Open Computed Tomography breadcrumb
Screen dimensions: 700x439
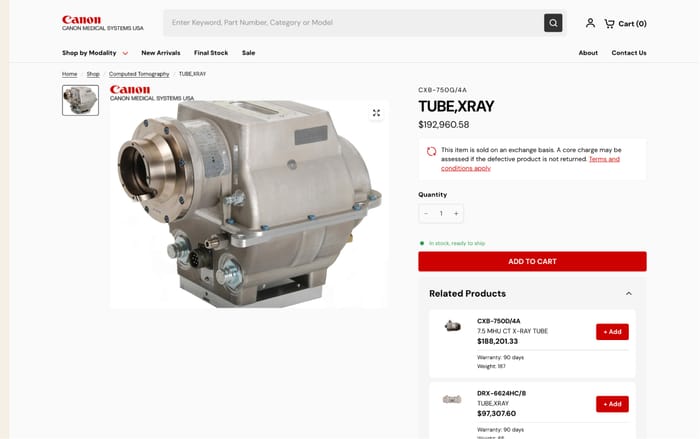click(139, 74)
